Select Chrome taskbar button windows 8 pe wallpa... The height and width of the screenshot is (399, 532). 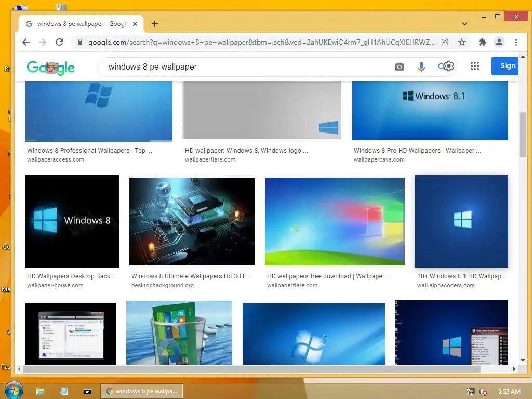[142, 391]
